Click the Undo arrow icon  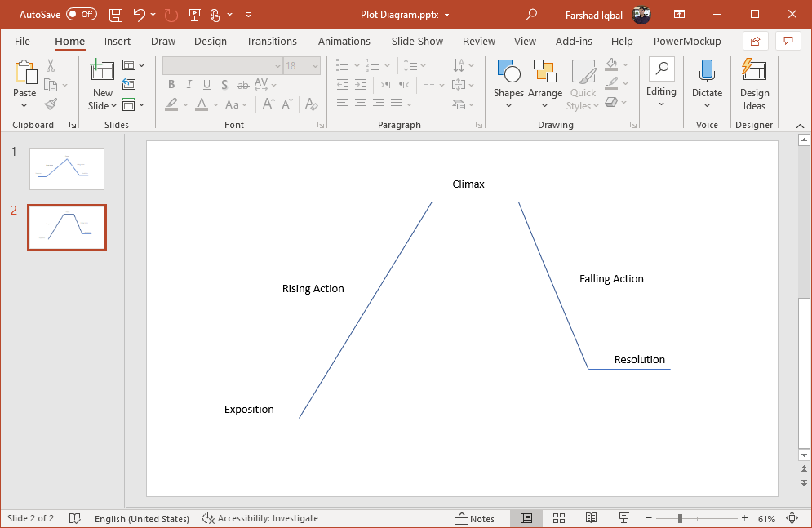tap(139, 15)
